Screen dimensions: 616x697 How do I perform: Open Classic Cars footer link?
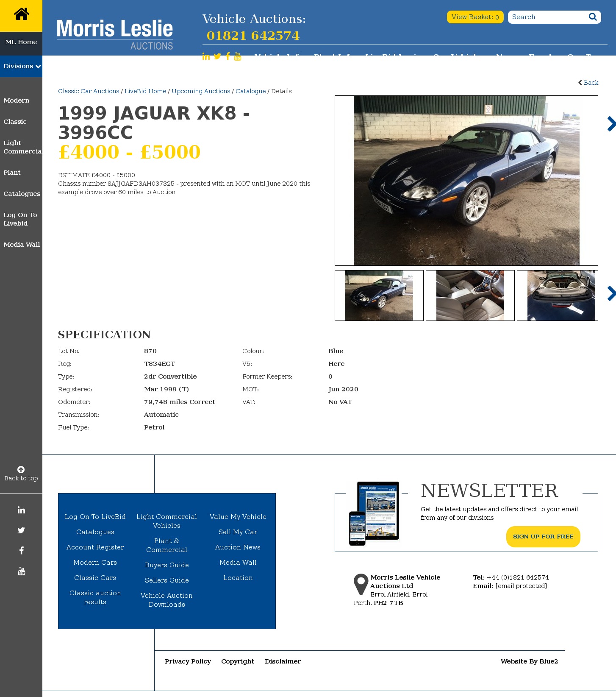coord(95,578)
